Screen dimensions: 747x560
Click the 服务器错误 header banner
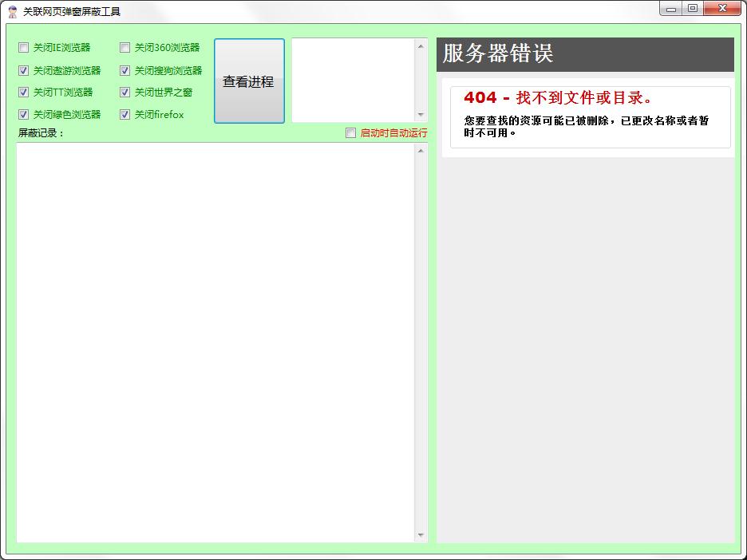coord(585,54)
